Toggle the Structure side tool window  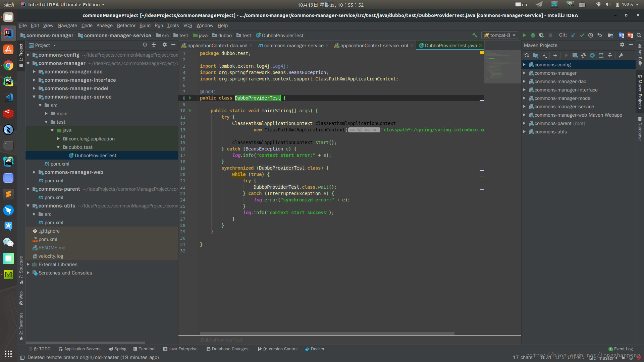point(21,269)
